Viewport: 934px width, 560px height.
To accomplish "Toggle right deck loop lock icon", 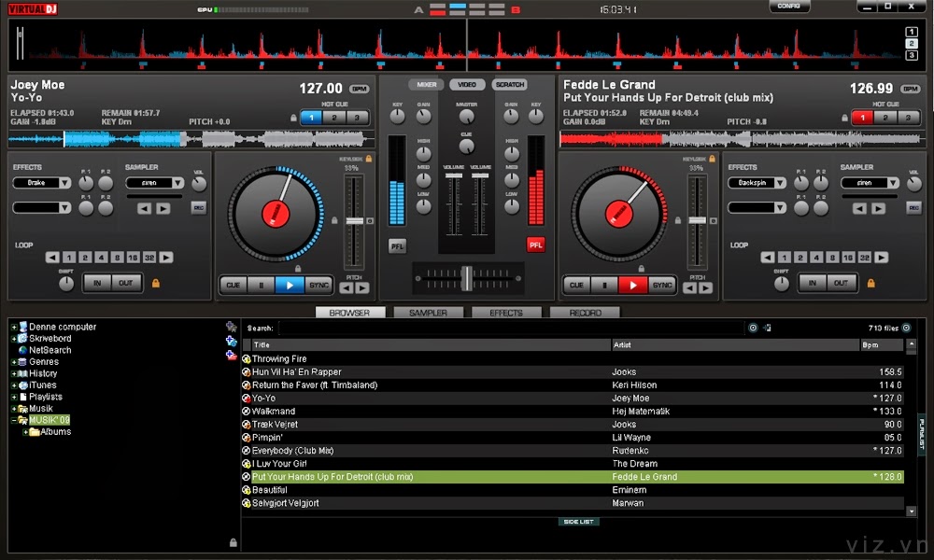I will tap(870, 284).
